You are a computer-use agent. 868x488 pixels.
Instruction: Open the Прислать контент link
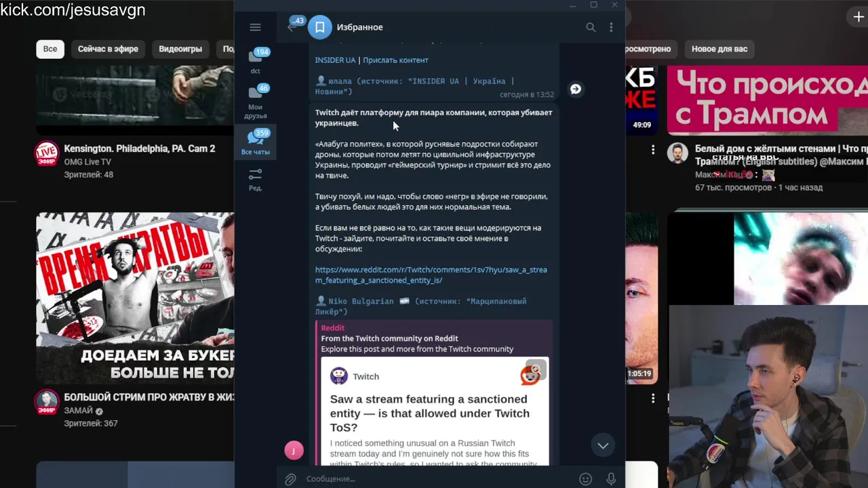pos(395,60)
